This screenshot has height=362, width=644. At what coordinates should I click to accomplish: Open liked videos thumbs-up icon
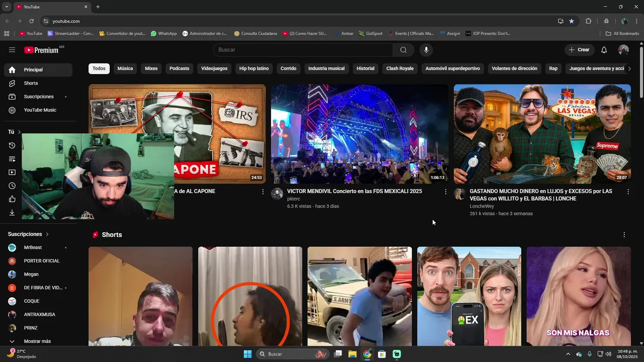[12, 199]
